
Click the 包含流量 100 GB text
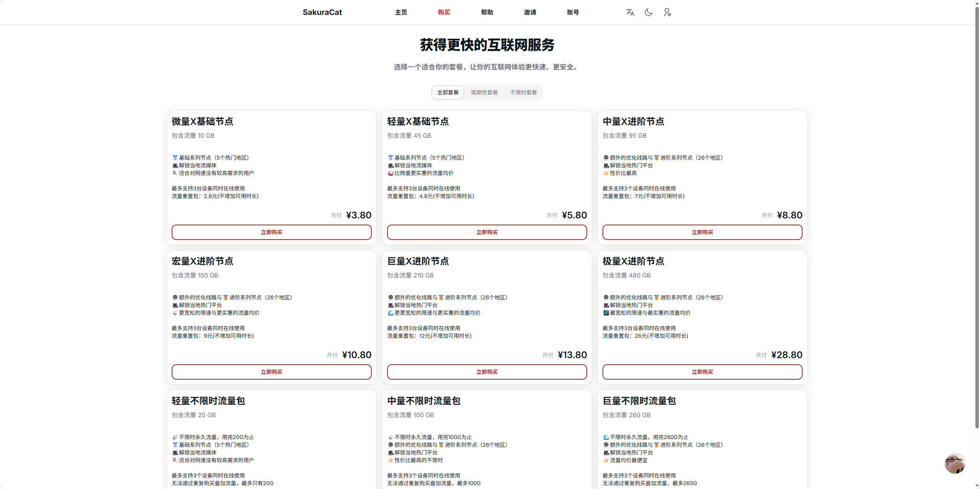click(x=410, y=415)
